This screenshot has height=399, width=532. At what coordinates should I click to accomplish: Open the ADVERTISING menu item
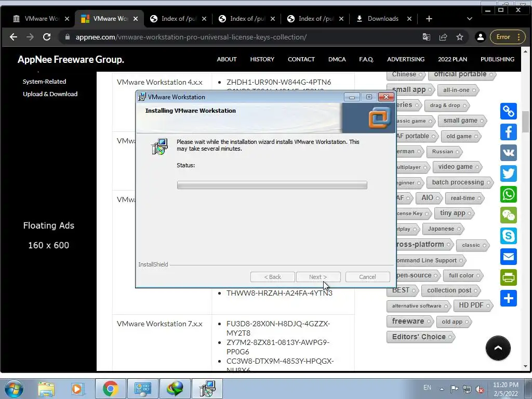coord(406,59)
